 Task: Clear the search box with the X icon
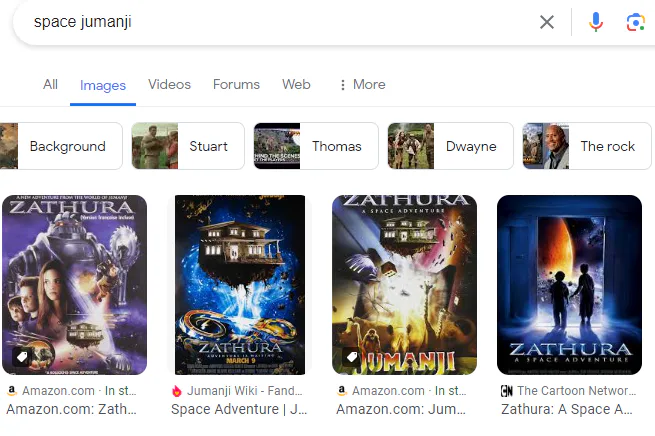click(547, 22)
